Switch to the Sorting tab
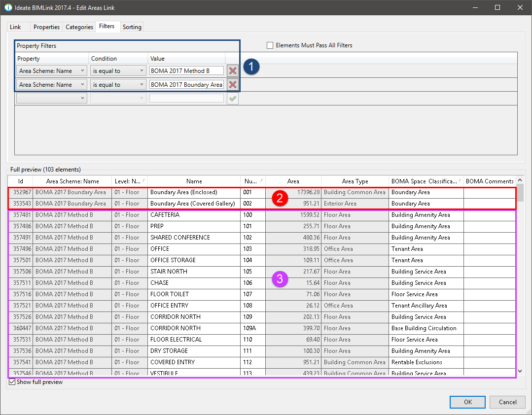532x415 pixels. (x=132, y=27)
